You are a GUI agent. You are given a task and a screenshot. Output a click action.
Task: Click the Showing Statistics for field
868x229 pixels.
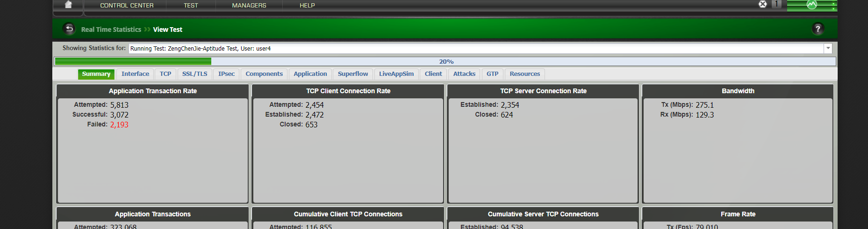[476, 48]
